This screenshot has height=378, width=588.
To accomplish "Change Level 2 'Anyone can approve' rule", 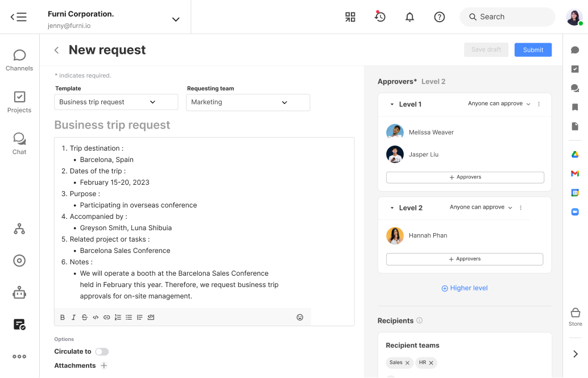I will pos(481,207).
